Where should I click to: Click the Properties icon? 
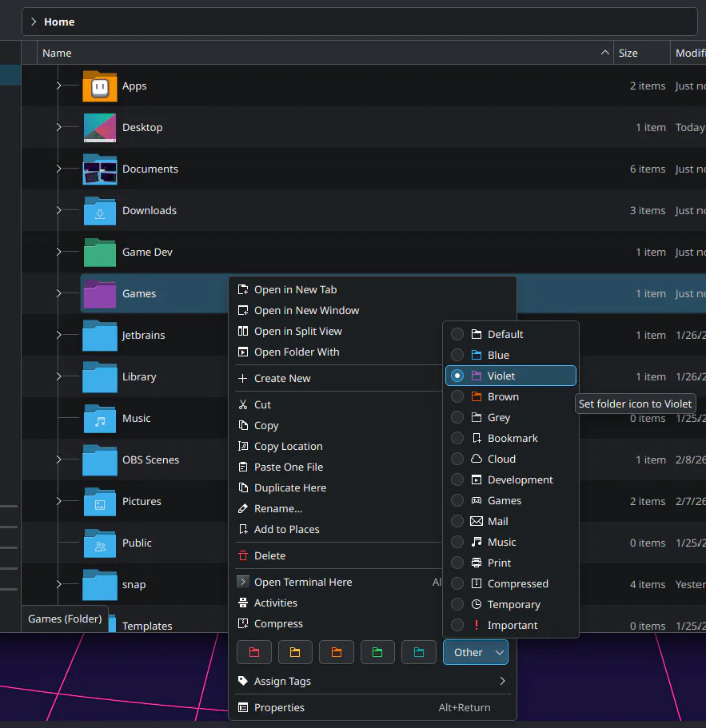pos(243,707)
